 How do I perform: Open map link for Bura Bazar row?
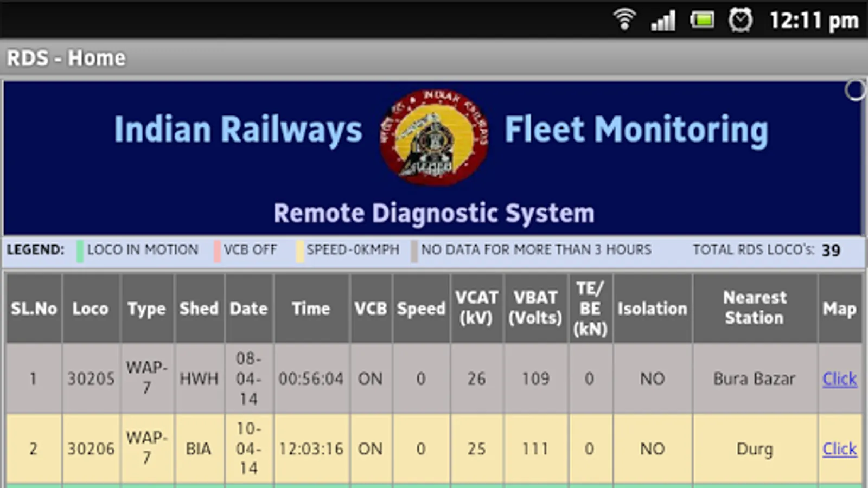coord(839,378)
